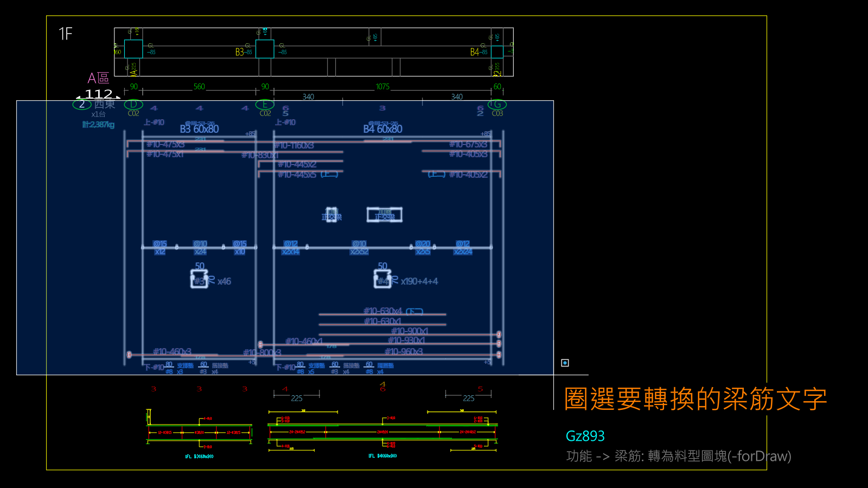This screenshot has height=488, width=868.
Task: Click the green grid bubble G
Action: [497, 104]
